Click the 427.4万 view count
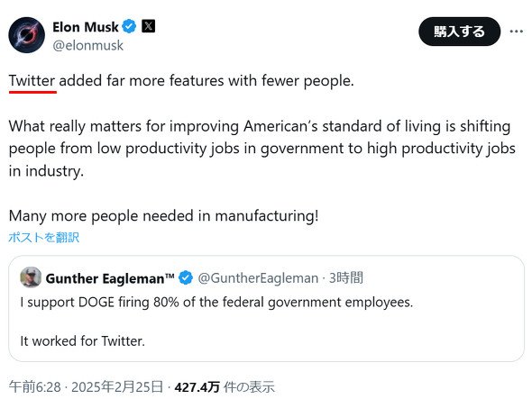The width and height of the screenshot is (532, 399). click(197, 386)
